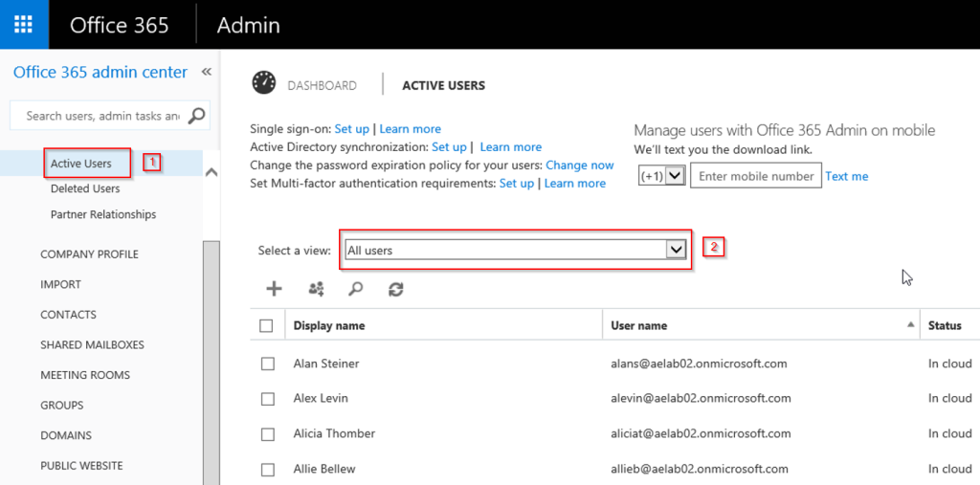Click the search magnifier in the sidebar

(x=196, y=116)
